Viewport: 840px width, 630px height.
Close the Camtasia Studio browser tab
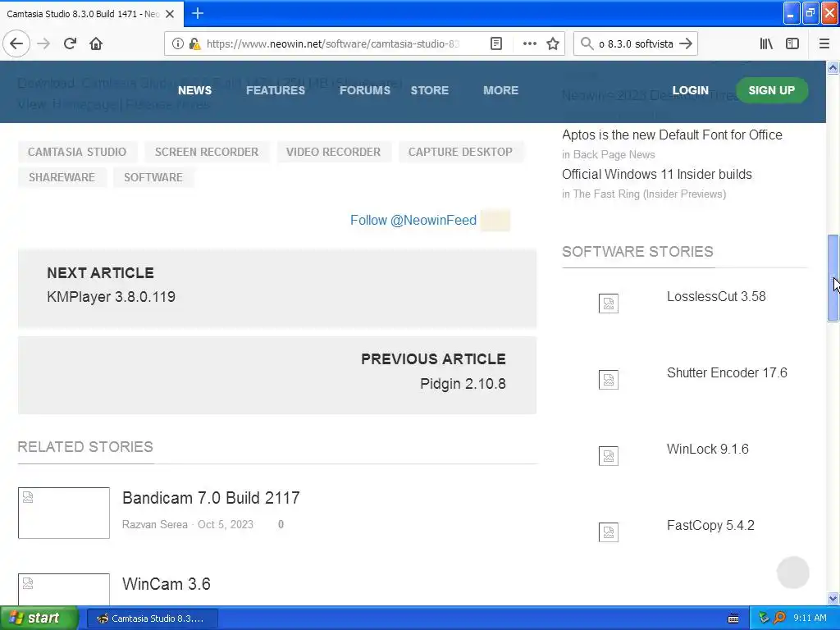[170, 14]
